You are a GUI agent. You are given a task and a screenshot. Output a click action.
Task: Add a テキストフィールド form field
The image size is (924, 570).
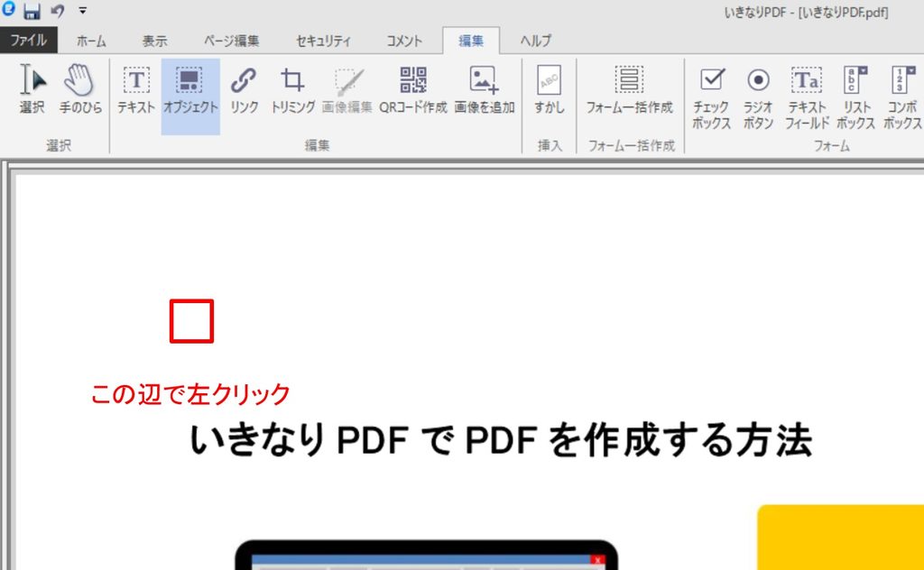tap(807, 97)
